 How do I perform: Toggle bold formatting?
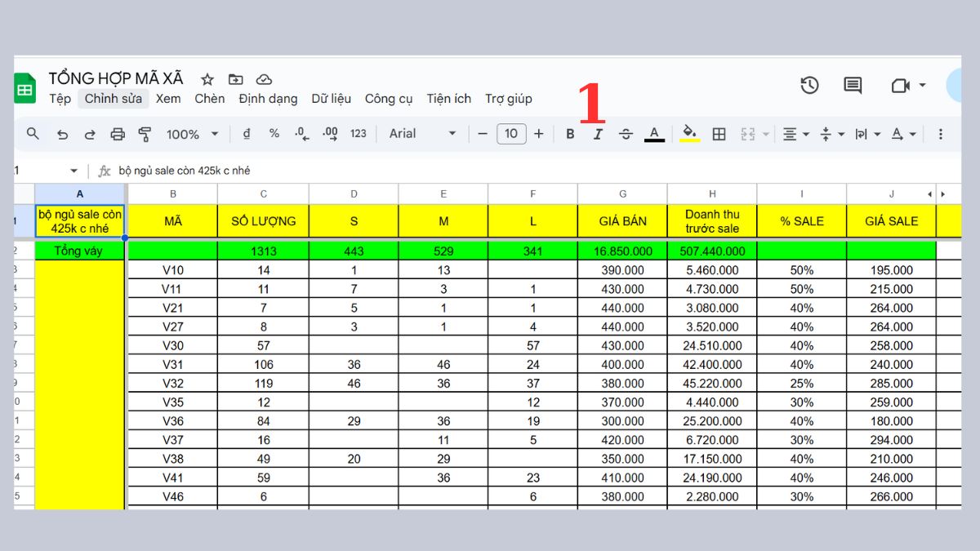[x=570, y=134]
